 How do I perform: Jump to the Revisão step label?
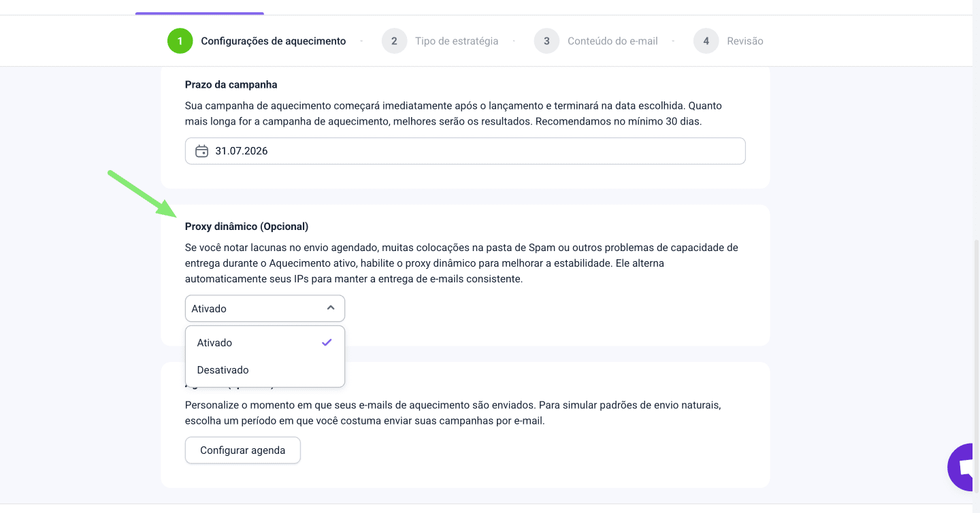[745, 41]
